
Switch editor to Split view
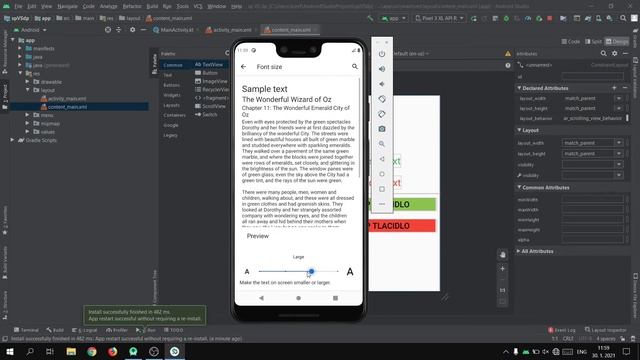point(593,41)
